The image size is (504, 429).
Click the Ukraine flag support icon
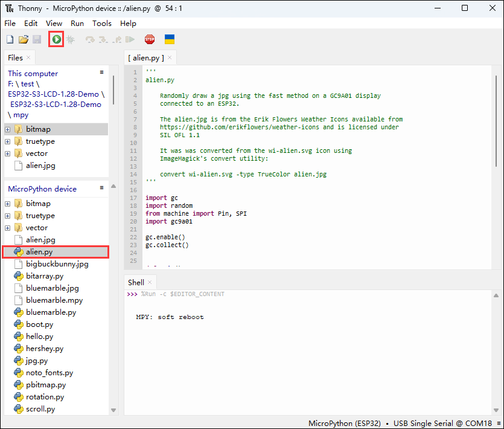170,39
